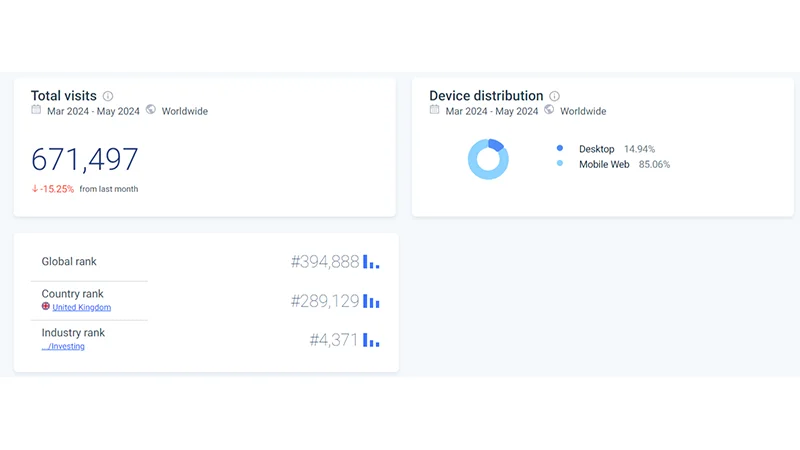Image resolution: width=800 pixels, height=450 pixels.
Task: Click the total visits number 671,497
Action: 85,159
